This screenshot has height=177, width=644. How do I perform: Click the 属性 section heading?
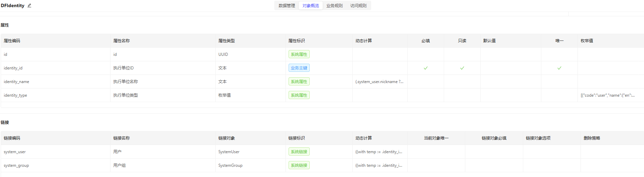click(5, 25)
